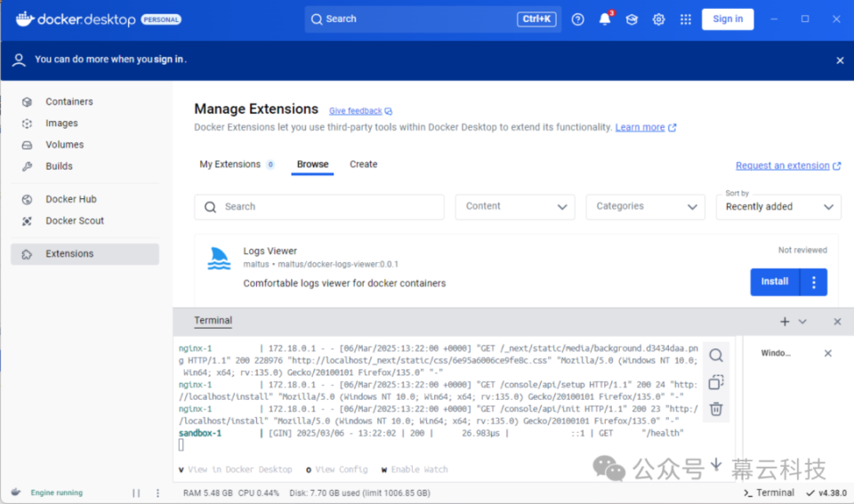Click the Not reviewed label

tap(802, 251)
